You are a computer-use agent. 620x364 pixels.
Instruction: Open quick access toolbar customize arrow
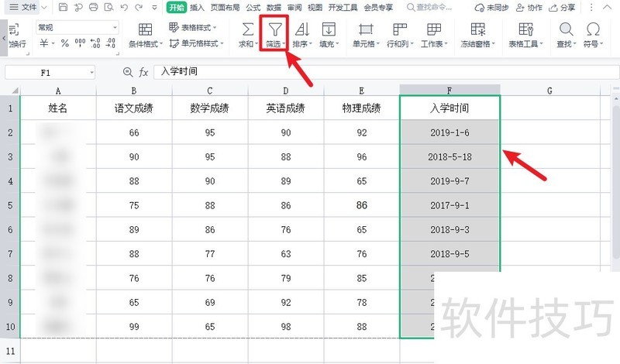tap(154, 8)
